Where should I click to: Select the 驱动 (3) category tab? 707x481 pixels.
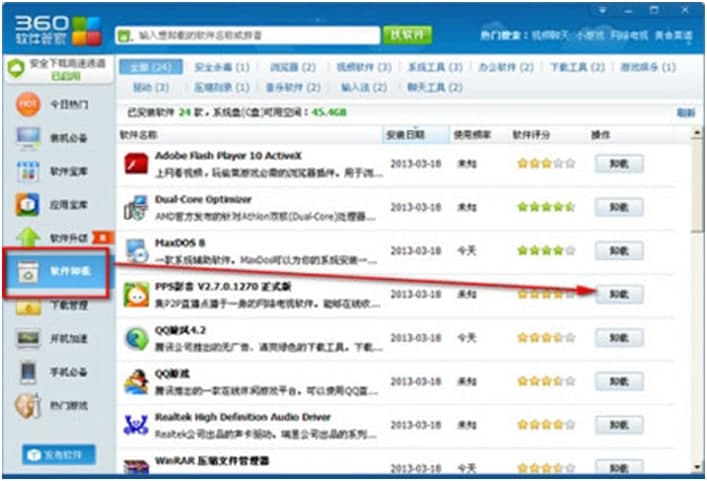click(x=151, y=87)
